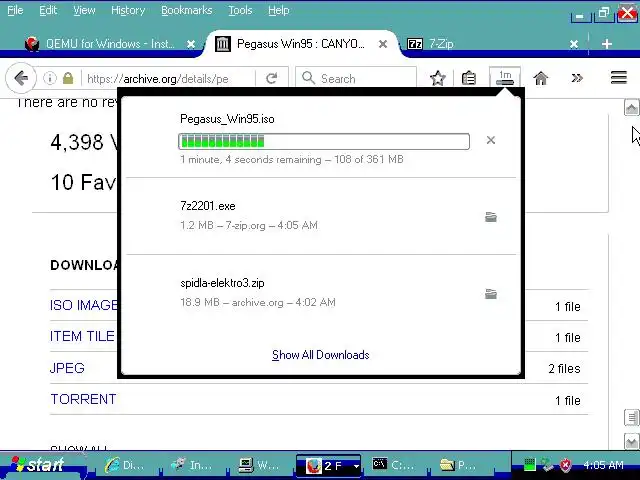This screenshot has height=480, width=640.
Task: Open the hamburger menu
Action: point(618,78)
